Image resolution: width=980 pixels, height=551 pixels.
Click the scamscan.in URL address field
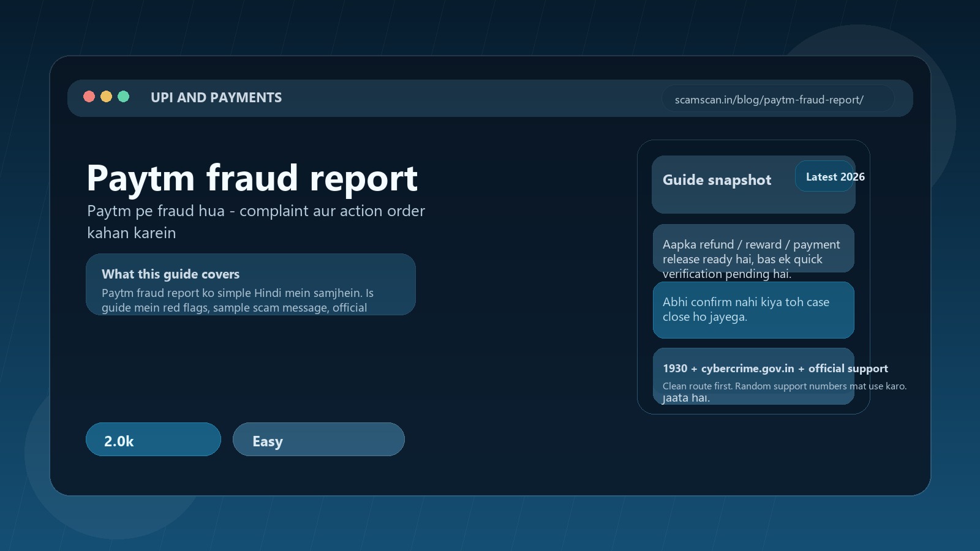pyautogui.click(x=778, y=99)
